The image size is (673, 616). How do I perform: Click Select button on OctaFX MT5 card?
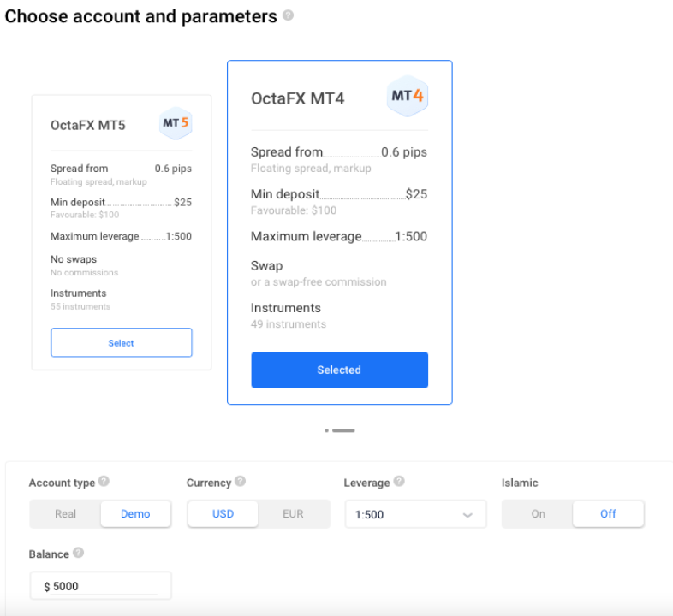click(122, 342)
